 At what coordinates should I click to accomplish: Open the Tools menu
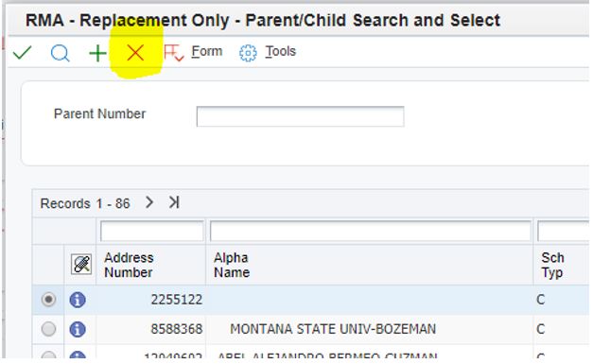click(280, 51)
